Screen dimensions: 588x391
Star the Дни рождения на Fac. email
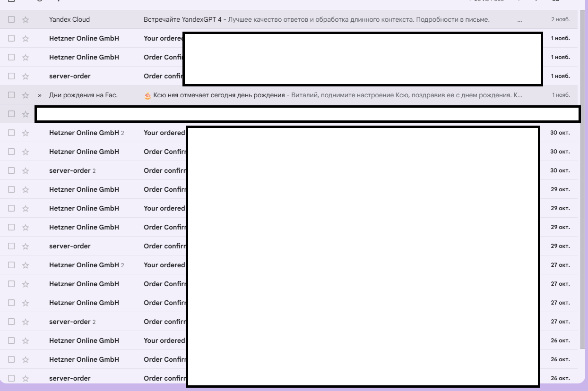26,95
